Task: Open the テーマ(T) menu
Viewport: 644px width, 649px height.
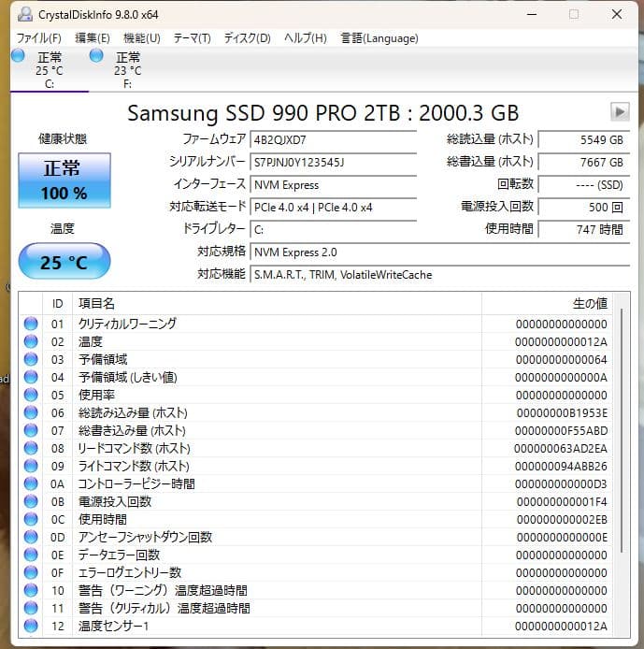Action: (x=192, y=38)
